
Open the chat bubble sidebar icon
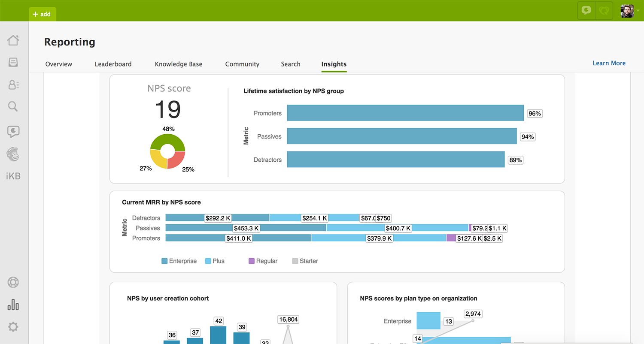pos(13,131)
